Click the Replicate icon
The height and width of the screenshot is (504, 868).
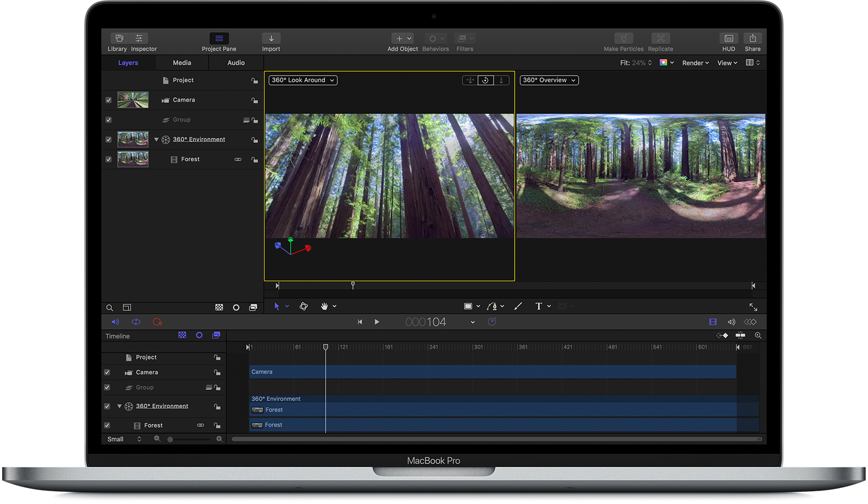coord(660,39)
